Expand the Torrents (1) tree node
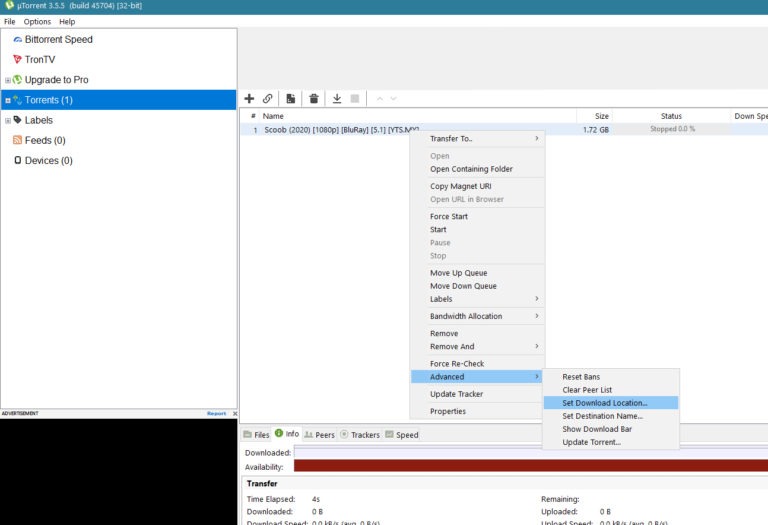This screenshot has height=525, width=768. tap(7, 100)
